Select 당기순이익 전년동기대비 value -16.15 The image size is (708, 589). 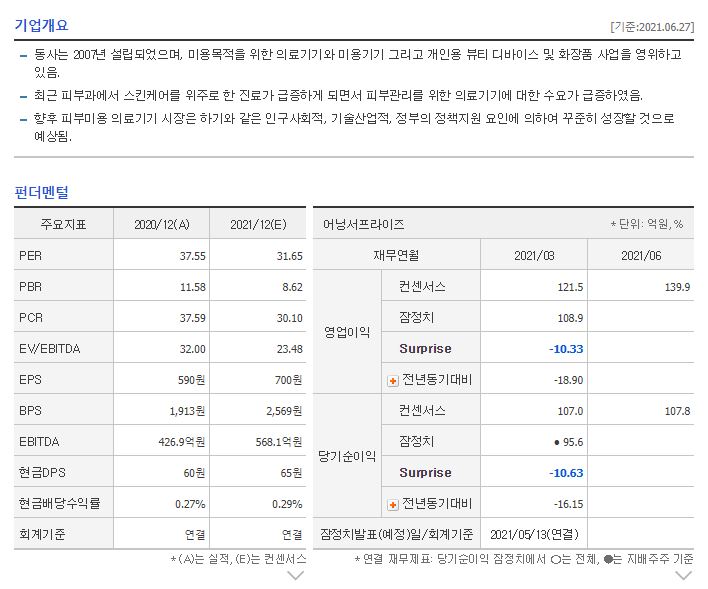click(568, 504)
